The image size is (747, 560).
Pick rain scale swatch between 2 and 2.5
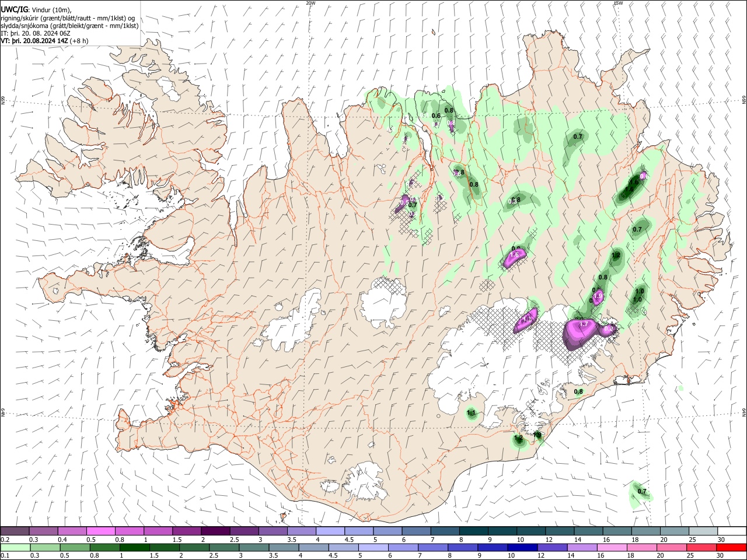tap(194, 547)
